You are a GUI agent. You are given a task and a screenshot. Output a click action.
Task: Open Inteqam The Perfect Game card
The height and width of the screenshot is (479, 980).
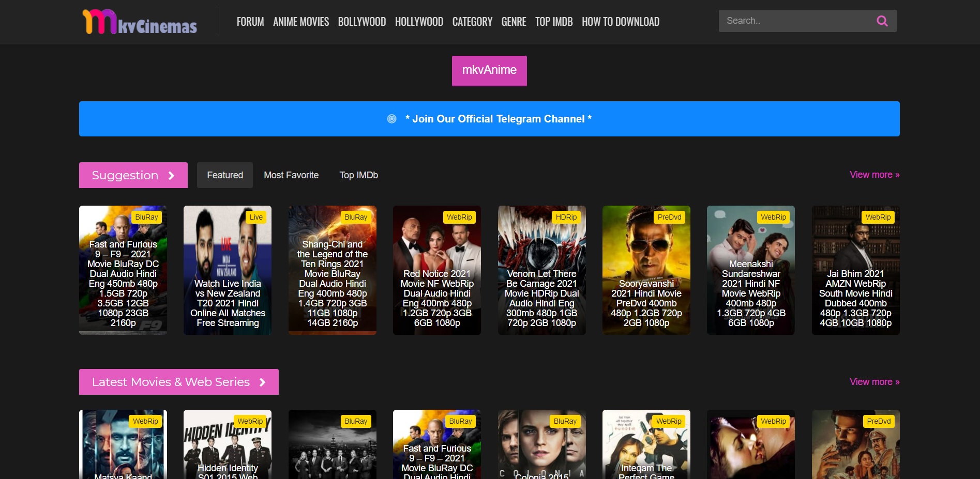[646, 444]
